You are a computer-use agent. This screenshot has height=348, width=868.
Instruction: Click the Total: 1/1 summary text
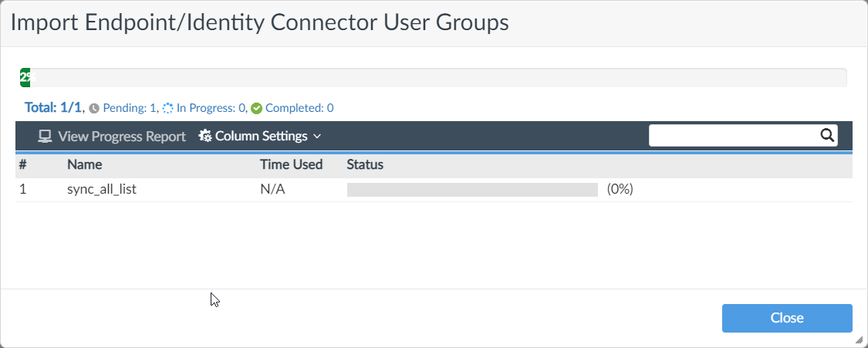[53, 108]
